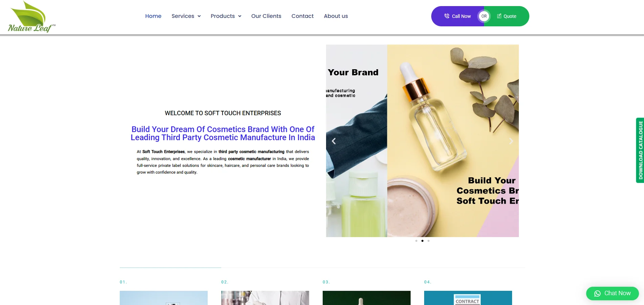Viewport: 644px width, 305px height.
Task: Click the pen icon on the Quote button
Action: (499, 16)
